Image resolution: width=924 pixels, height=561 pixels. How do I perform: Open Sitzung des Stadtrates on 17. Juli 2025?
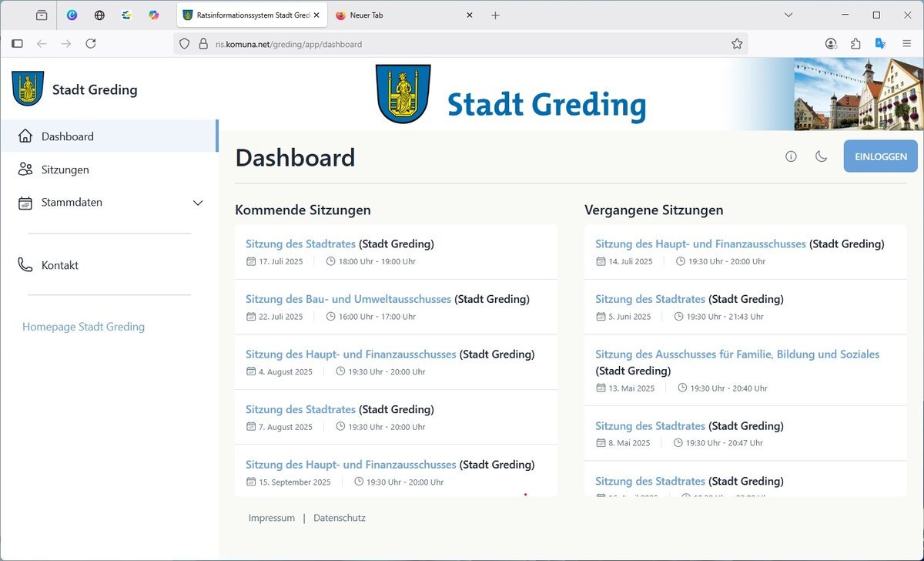point(302,244)
